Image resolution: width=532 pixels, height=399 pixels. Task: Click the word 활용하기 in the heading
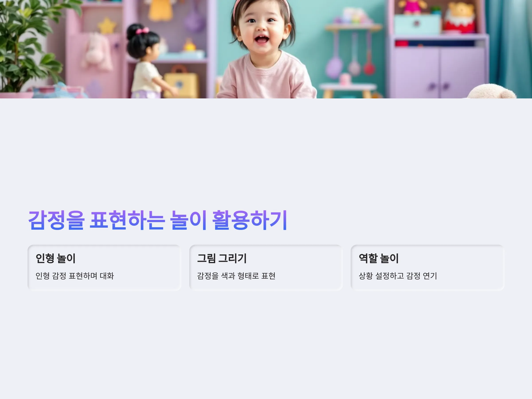250,220
